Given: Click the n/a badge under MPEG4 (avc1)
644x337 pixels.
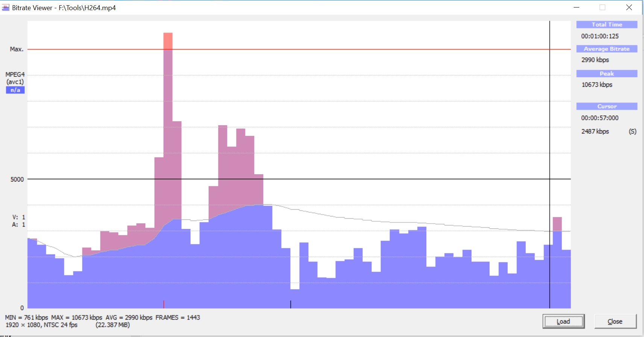Looking at the screenshot, I should click(x=15, y=90).
